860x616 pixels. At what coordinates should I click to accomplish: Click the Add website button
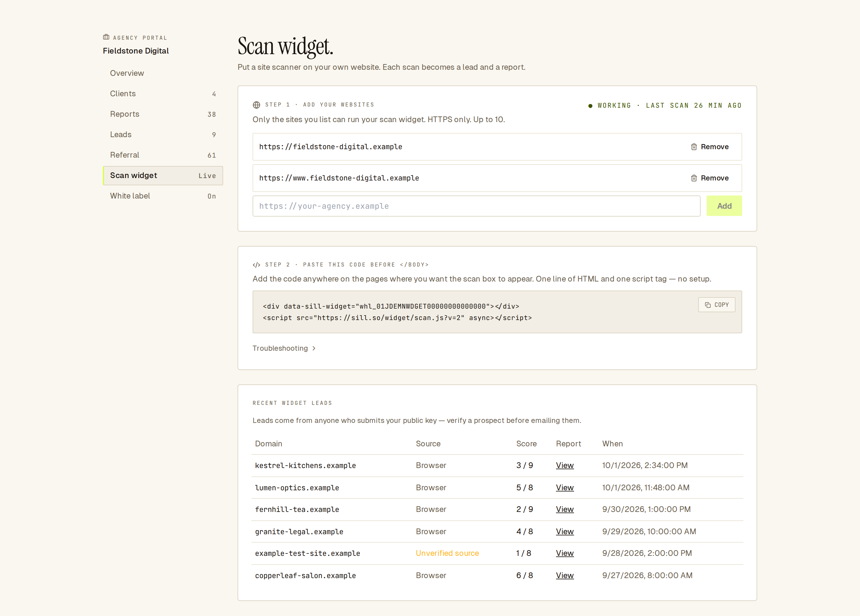(x=724, y=206)
